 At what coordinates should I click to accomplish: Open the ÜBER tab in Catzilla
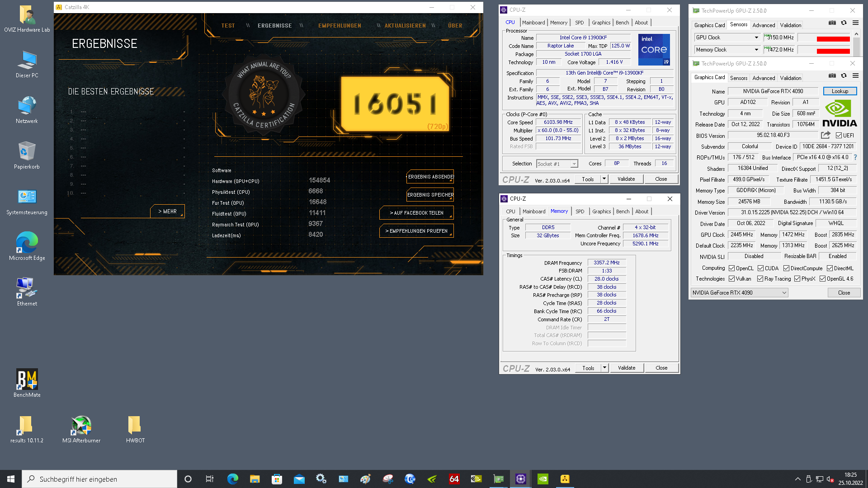tap(455, 26)
